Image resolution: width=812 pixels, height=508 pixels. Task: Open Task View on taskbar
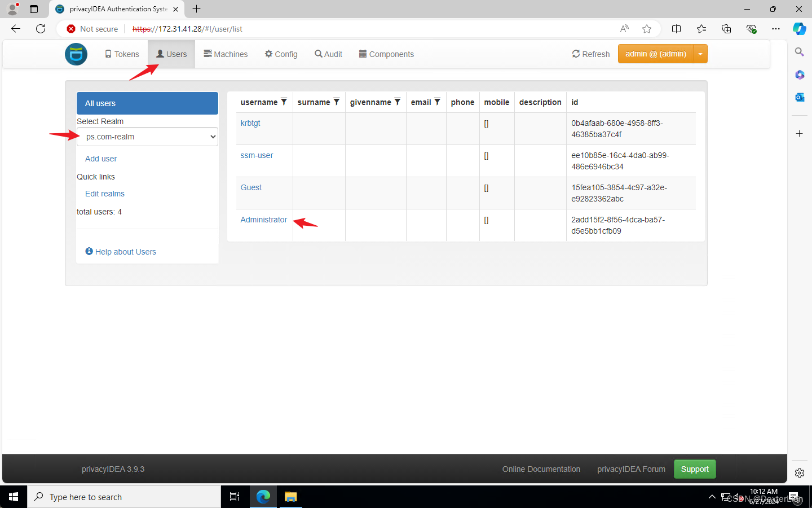[235, 497]
